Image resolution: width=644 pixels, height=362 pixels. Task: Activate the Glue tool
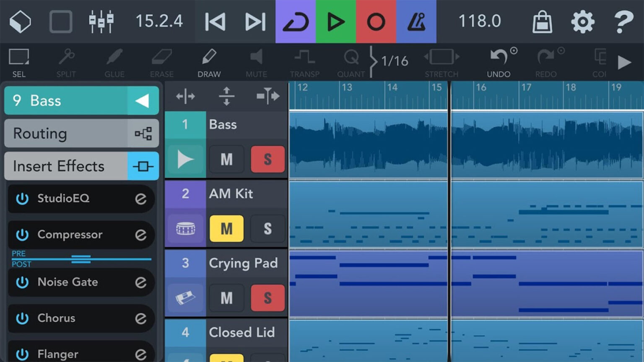click(114, 61)
